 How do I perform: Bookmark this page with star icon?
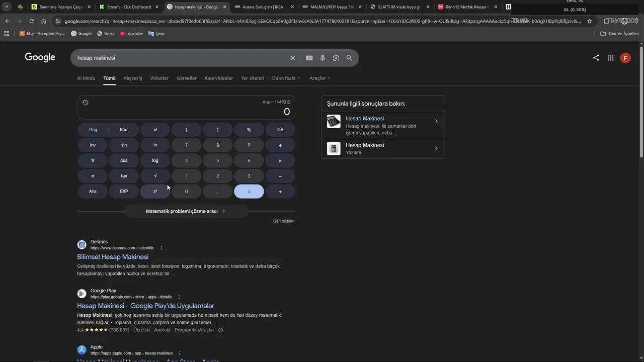tap(590, 21)
